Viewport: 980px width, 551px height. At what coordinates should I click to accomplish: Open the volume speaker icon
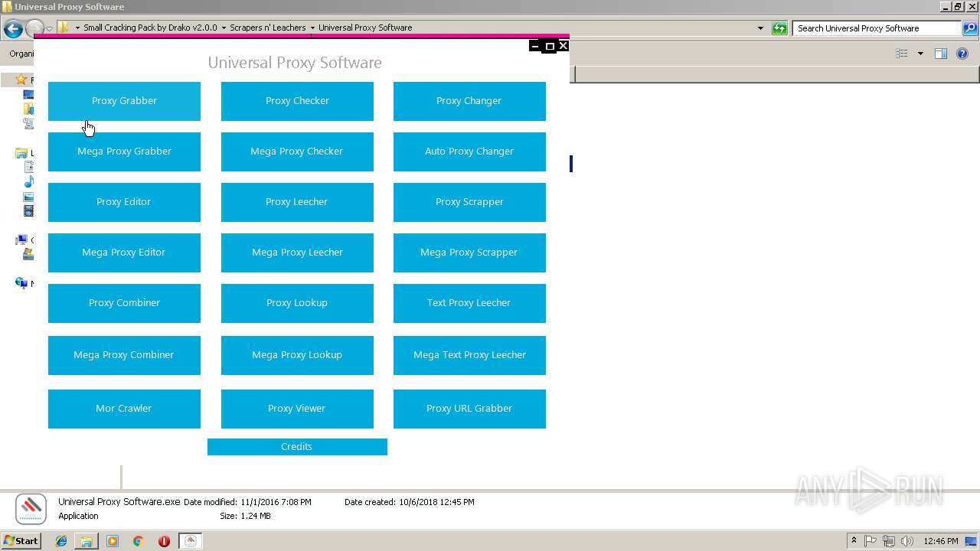pos(907,541)
